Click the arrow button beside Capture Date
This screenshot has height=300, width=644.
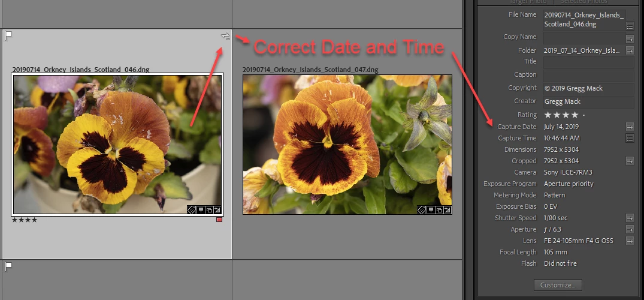click(x=630, y=127)
